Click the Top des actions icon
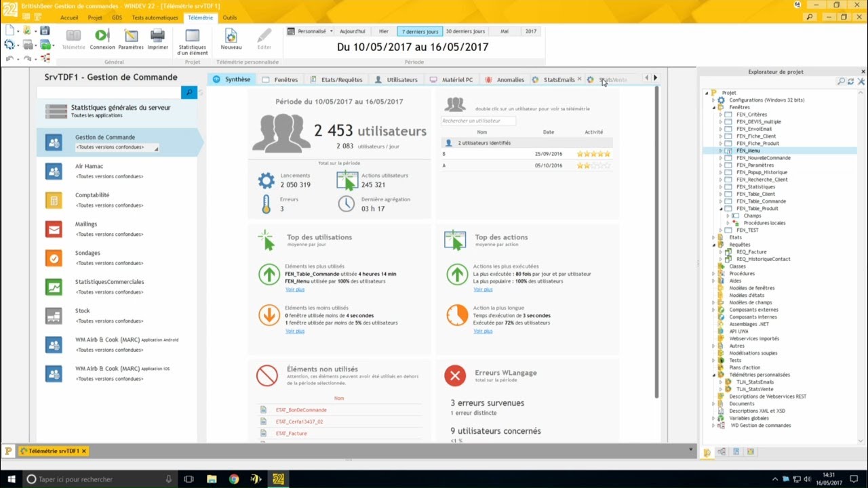 [x=455, y=240]
